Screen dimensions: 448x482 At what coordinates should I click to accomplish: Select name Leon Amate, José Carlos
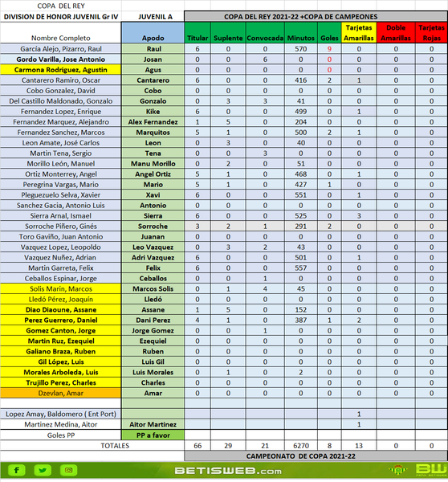point(61,143)
